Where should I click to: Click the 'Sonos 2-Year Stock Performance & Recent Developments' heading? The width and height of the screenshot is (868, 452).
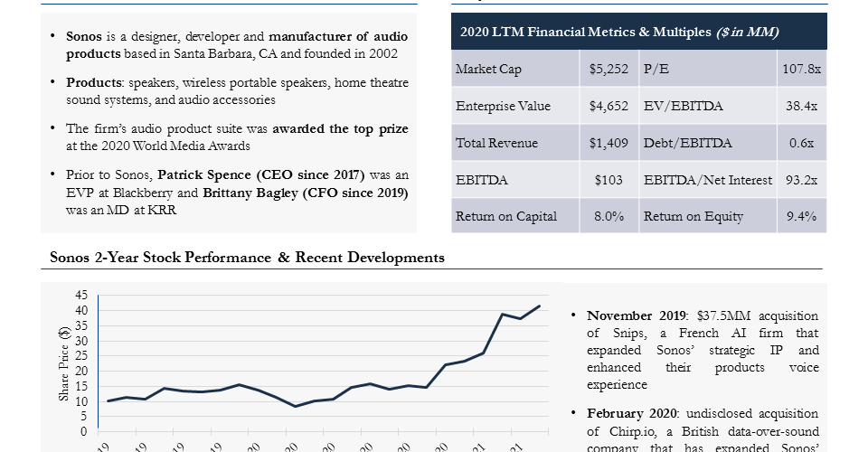[x=247, y=258]
